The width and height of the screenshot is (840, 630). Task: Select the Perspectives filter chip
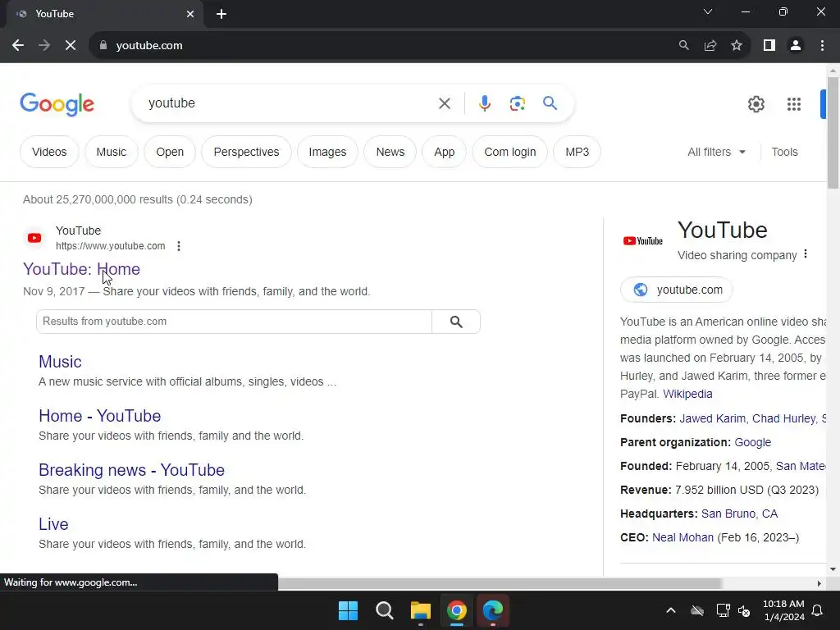[x=246, y=152]
